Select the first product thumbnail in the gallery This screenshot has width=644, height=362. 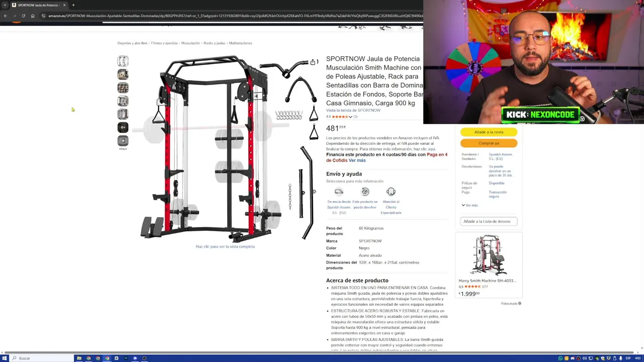(x=123, y=61)
